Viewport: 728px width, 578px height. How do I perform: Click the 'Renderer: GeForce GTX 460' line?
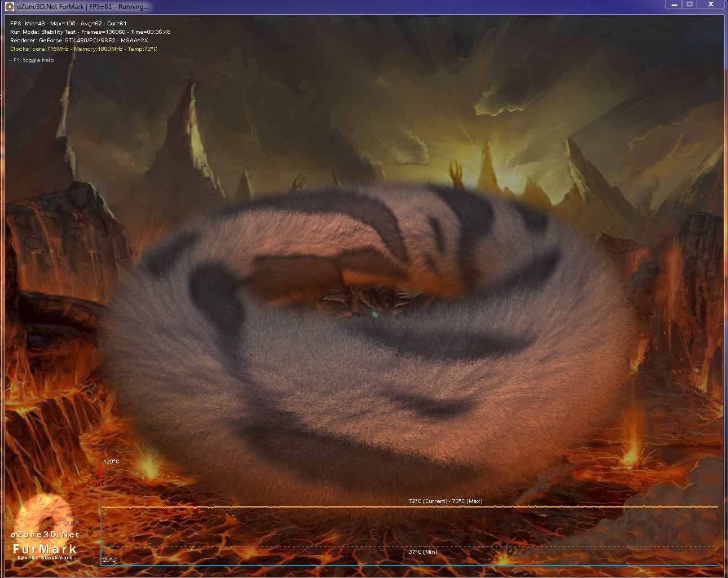(x=79, y=41)
